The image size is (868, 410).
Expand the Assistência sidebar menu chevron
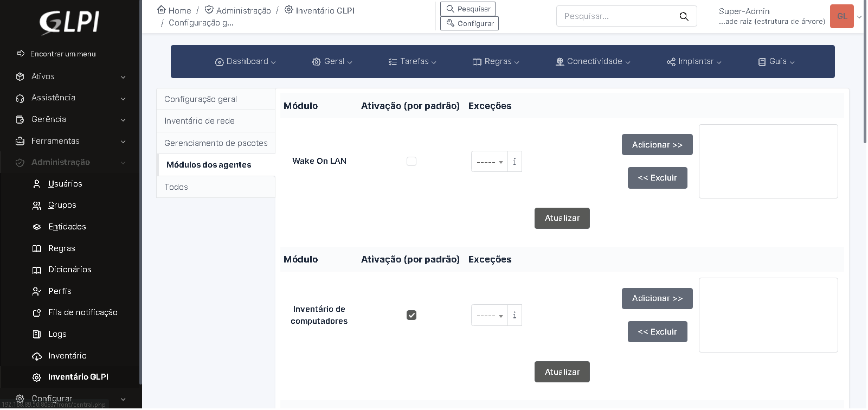pos(123,99)
